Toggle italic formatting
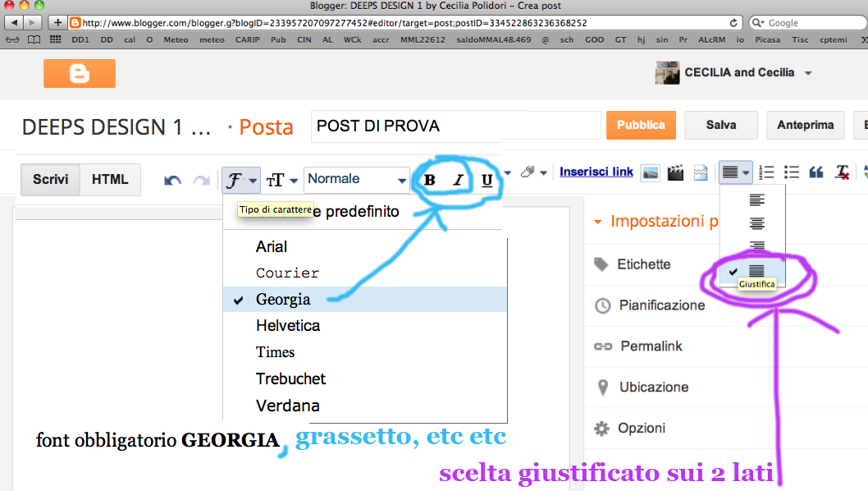Screen dimensions: 868x491 459,180
